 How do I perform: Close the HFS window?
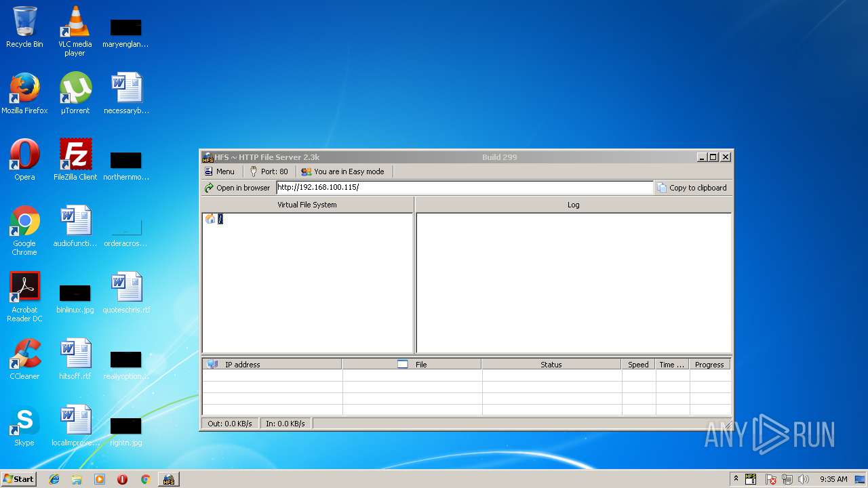726,157
